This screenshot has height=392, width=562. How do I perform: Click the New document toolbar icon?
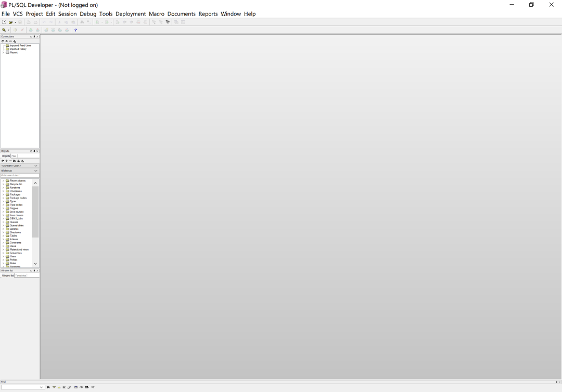[4, 22]
